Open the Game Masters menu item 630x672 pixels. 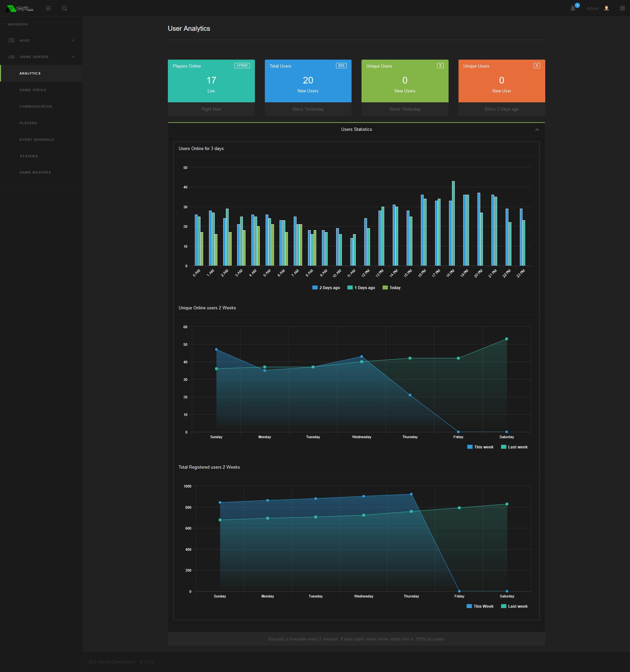41,173
